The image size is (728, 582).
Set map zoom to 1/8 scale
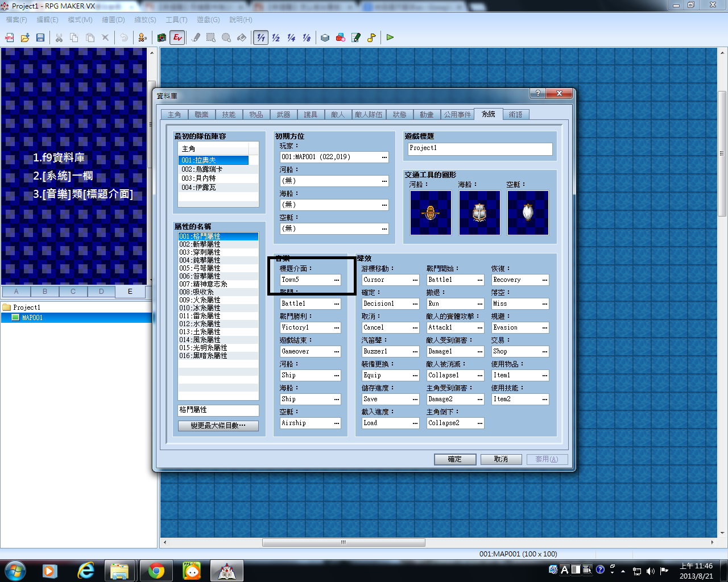(x=307, y=38)
